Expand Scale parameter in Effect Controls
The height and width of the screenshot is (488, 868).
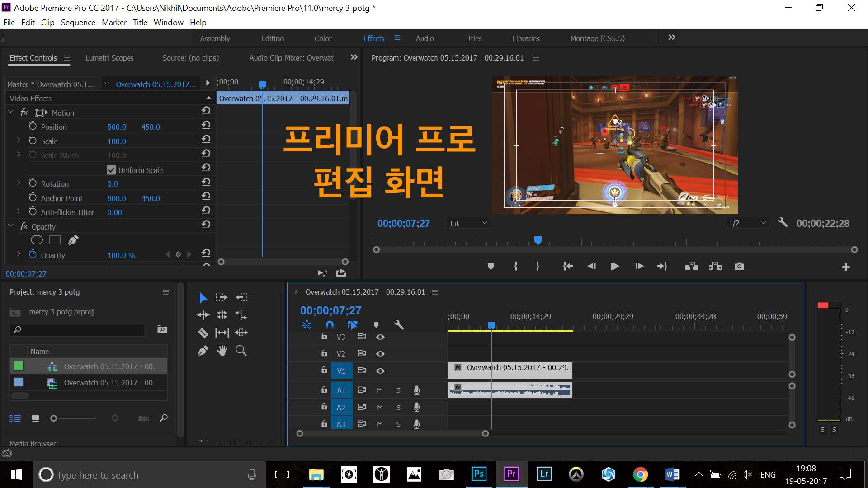18,141
